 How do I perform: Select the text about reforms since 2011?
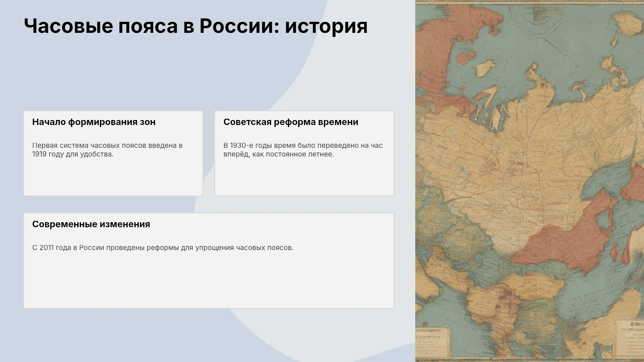pos(163,248)
